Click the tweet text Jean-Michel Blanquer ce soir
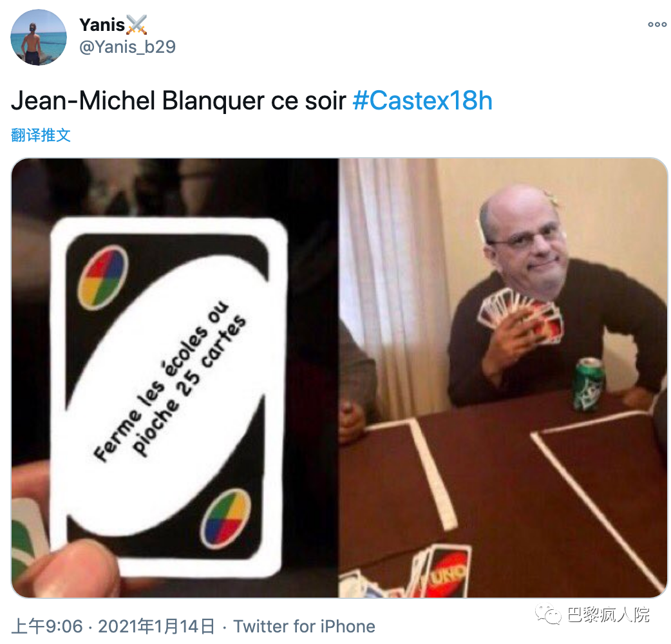Viewport: 671px width, 644px height. (x=178, y=101)
